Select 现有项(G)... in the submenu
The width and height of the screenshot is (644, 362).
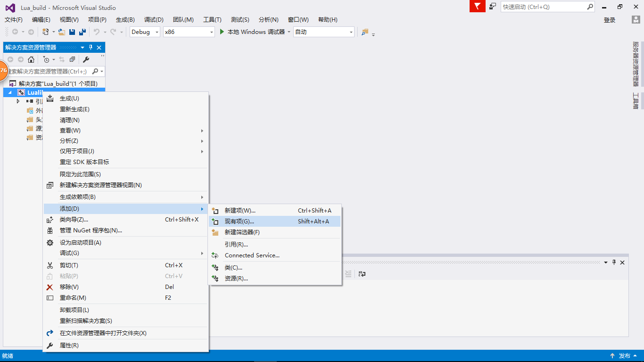(274, 222)
